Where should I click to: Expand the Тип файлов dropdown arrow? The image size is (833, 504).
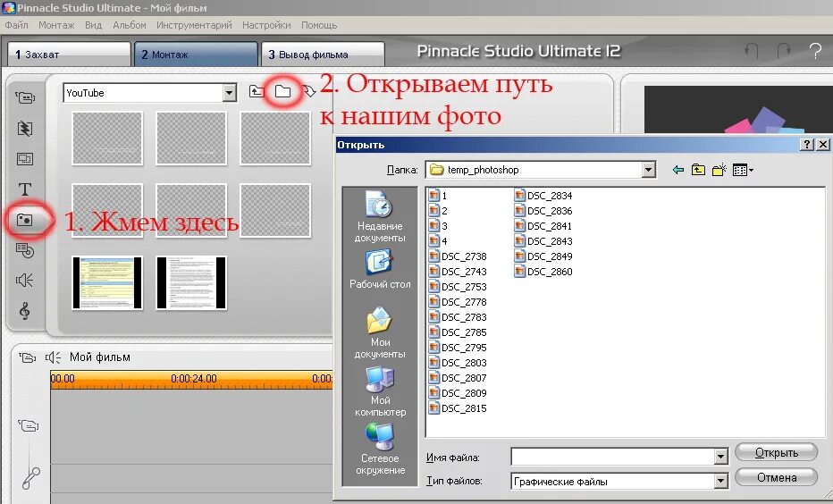720,481
